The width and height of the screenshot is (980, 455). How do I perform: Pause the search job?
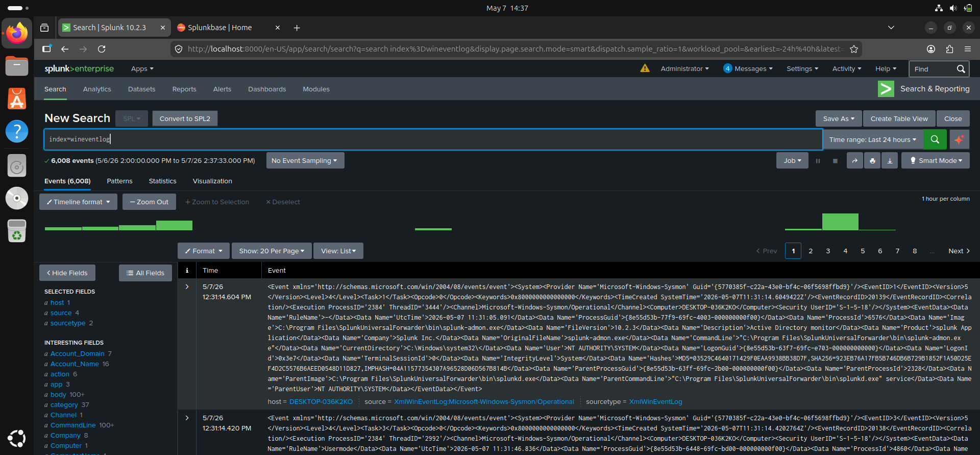(818, 161)
